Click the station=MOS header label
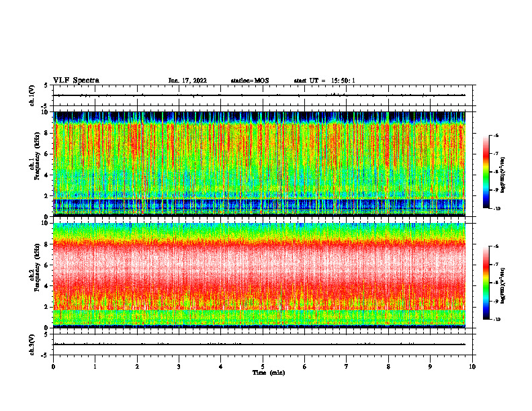532x411 pixels. (x=250, y=81)
